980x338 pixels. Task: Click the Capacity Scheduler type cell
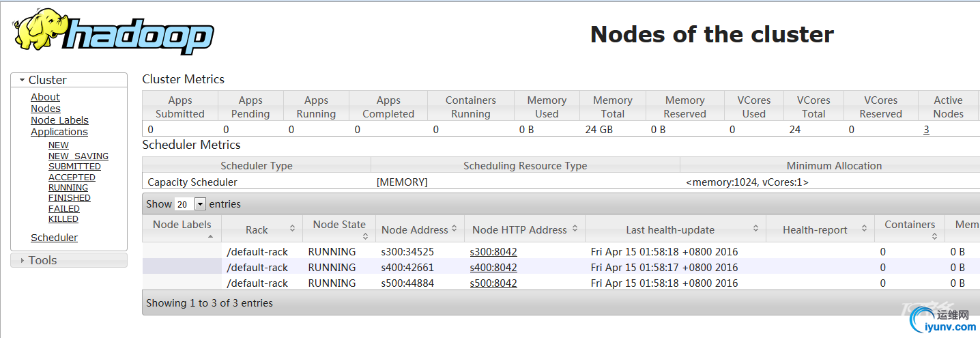192,182
